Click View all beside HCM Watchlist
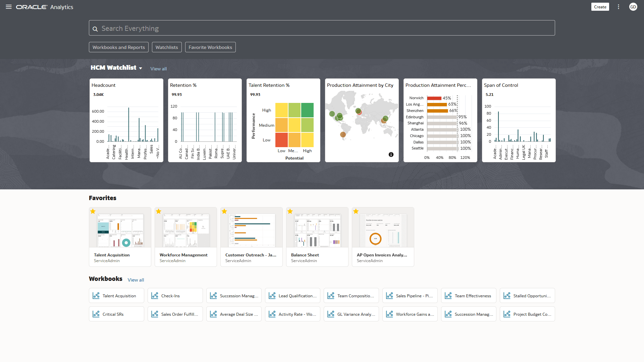 coord(158,69)
